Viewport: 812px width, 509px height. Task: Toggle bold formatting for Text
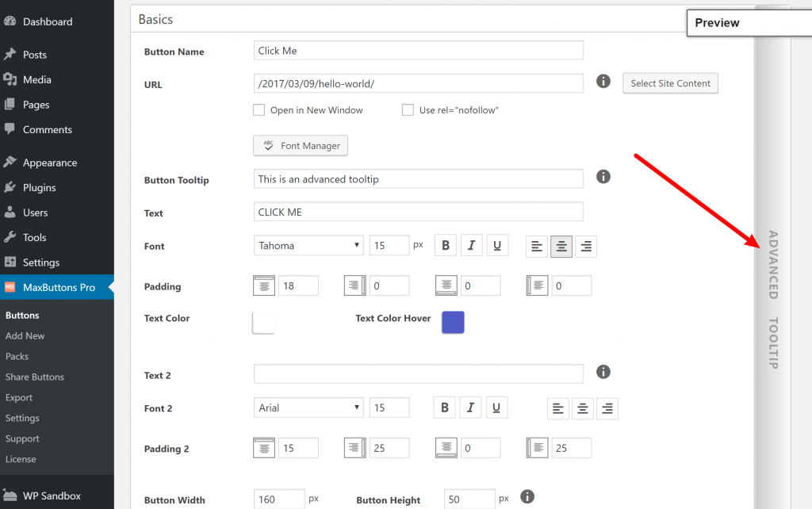click(445, 246)
